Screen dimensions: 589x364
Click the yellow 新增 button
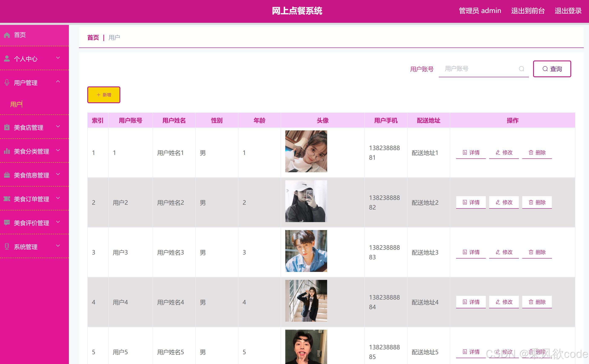click(x=104, y=95)
